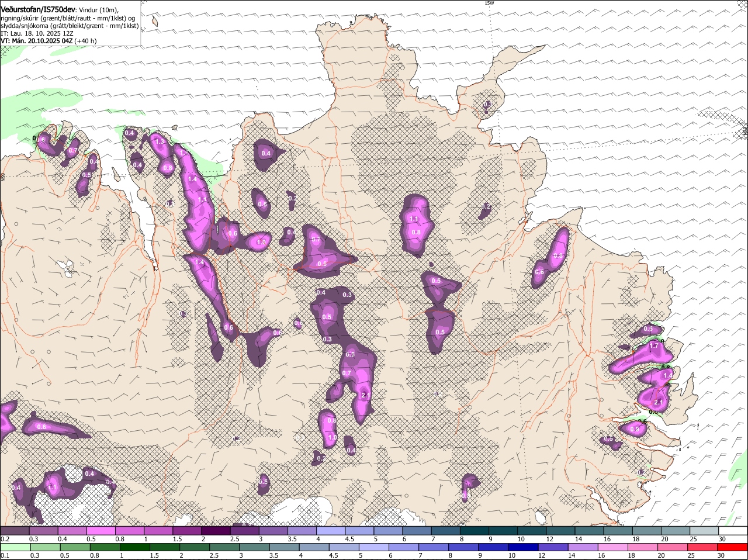Screen dimensions: 748x560
Task: Click the pale grey snow swatch between 25 and 30
Action: click(704, 531)
